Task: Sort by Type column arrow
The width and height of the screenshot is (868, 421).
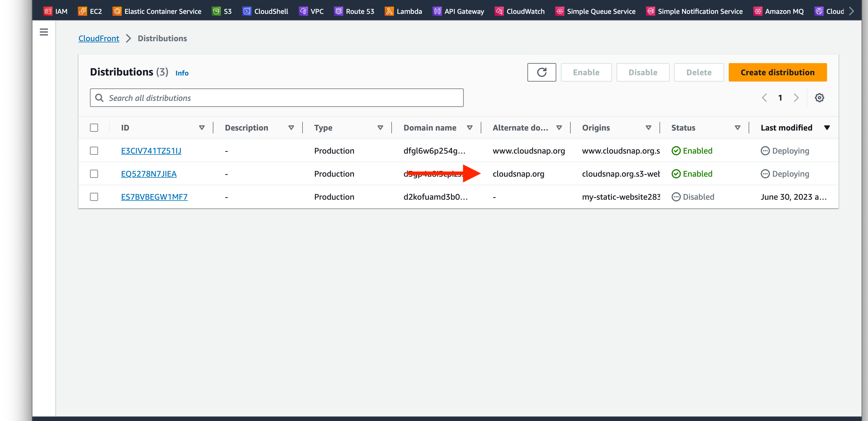Action: 380,128
